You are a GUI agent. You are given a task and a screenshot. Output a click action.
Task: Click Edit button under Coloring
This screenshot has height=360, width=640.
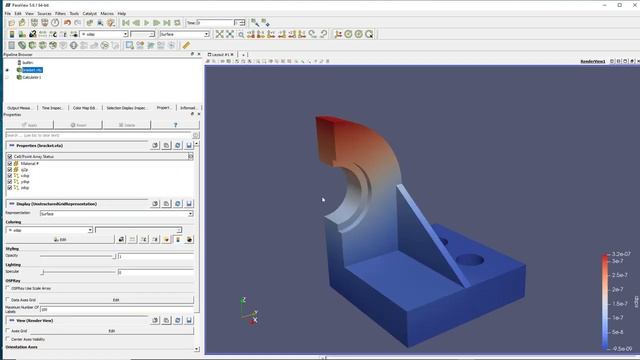[x=60, y=240]
